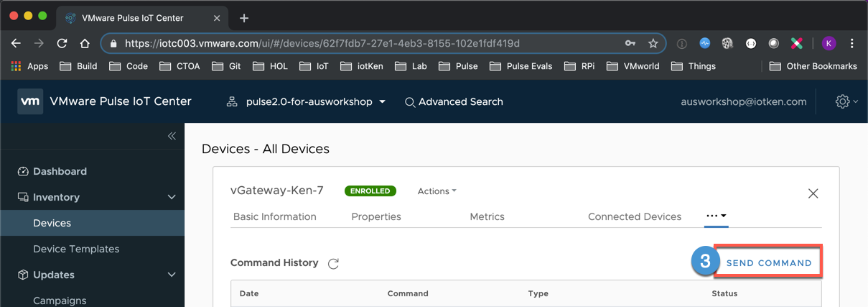Open the IoT bookmarks folder
The width and height of the screenshot is (868, 307).
[x=314, y=66]
